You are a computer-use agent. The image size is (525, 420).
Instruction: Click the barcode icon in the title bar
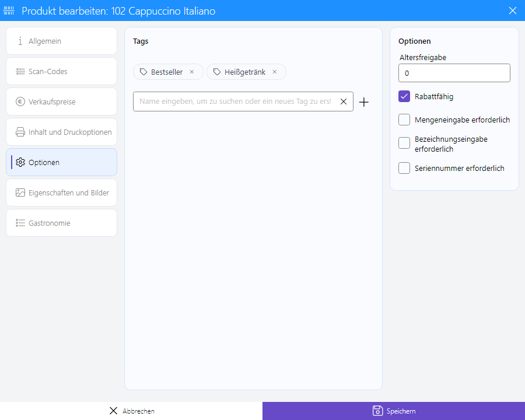click(x=9, y=10)
